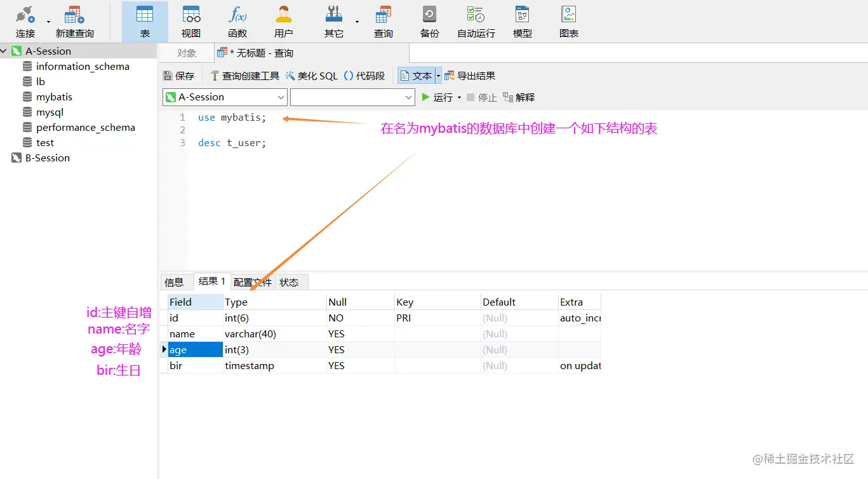The height and width of the screenshot is (479, 868).
Task: Open the Others (其它) toolbar icon
Action: click(334, 22)
